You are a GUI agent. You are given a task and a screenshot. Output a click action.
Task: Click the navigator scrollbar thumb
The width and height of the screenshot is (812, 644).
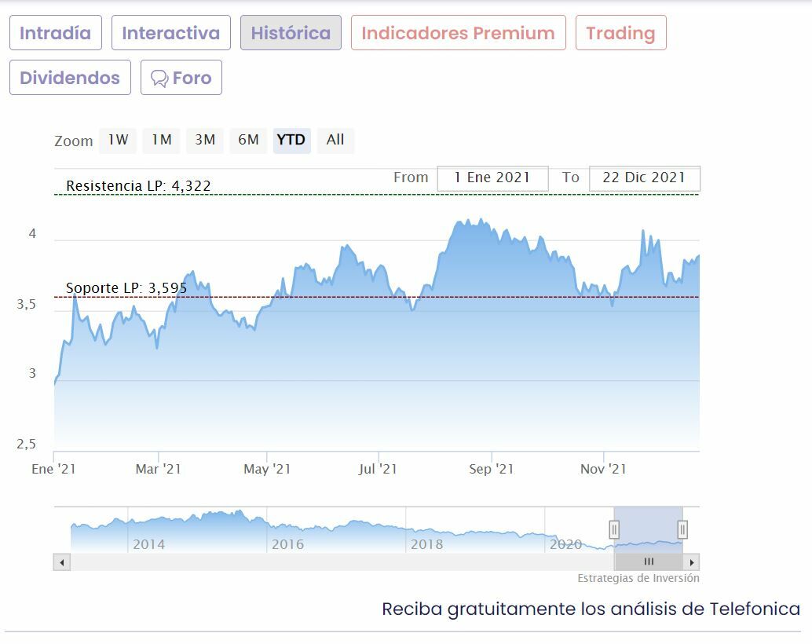[x=649, y=562]
